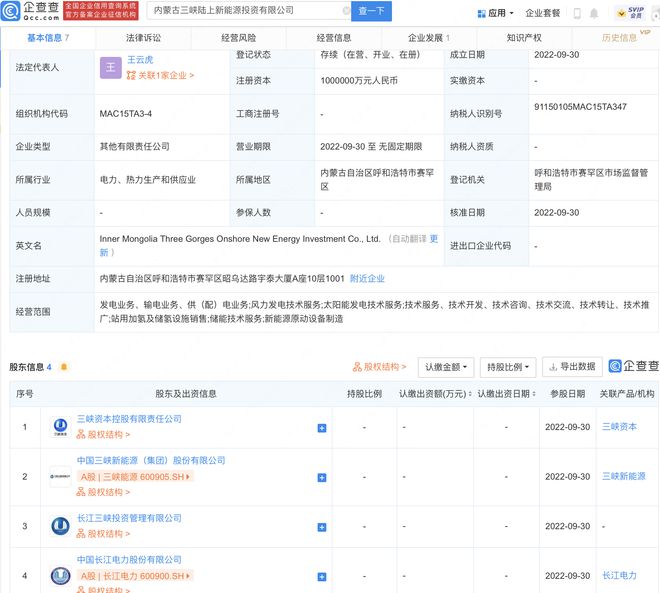Open 股权结构 under 中国三峡新能源
The width and height of the screenshot is (660, 593).
pos(103,492)
